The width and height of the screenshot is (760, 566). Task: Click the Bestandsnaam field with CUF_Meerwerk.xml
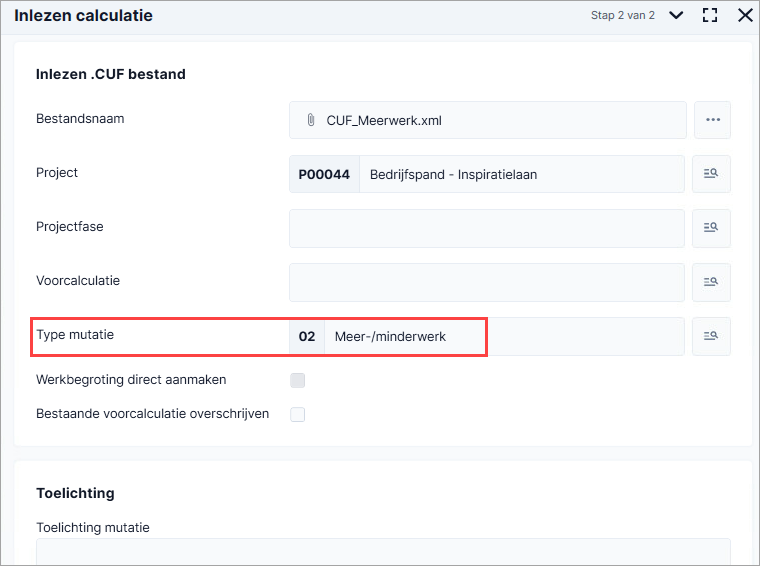488,120
